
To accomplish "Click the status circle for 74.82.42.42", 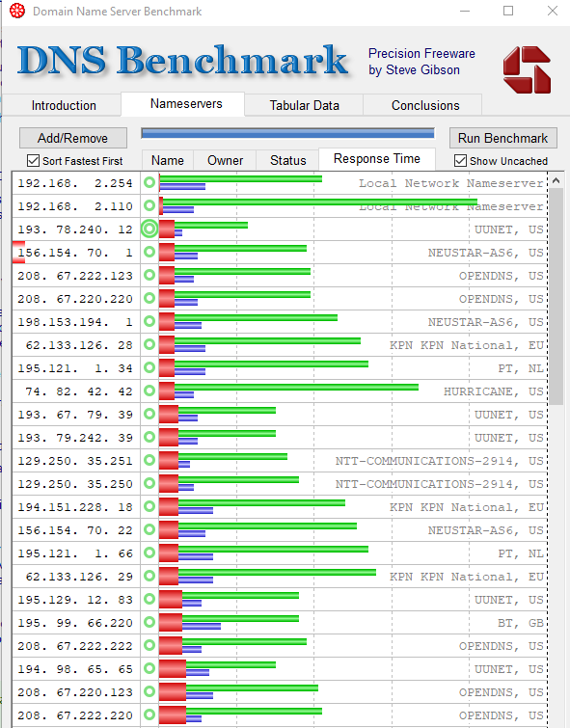I will 149,391.
